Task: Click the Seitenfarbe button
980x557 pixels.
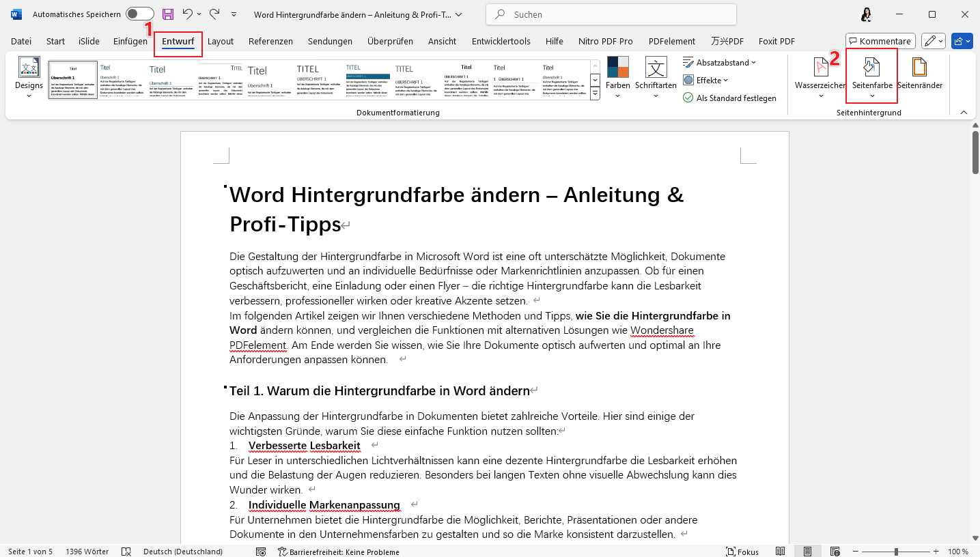Action: (x=872, y=78)
